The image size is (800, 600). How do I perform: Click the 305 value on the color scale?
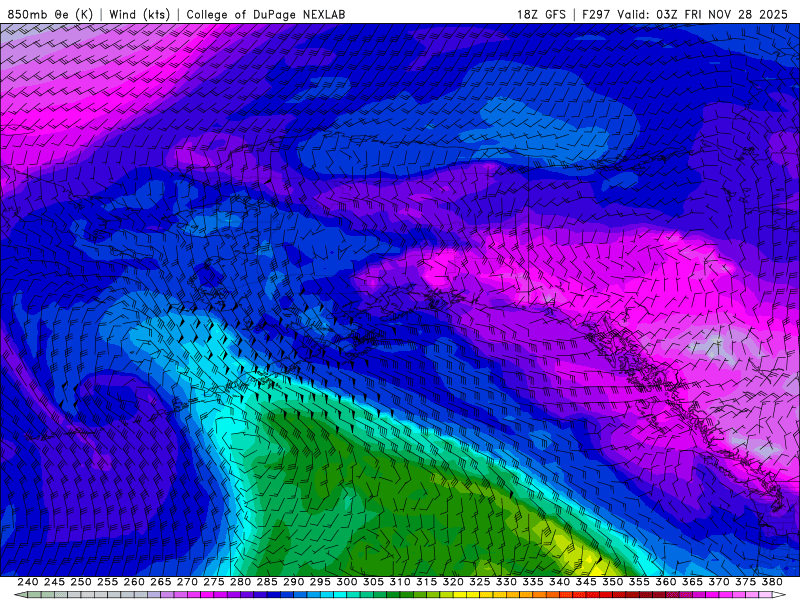click(373, 582)
